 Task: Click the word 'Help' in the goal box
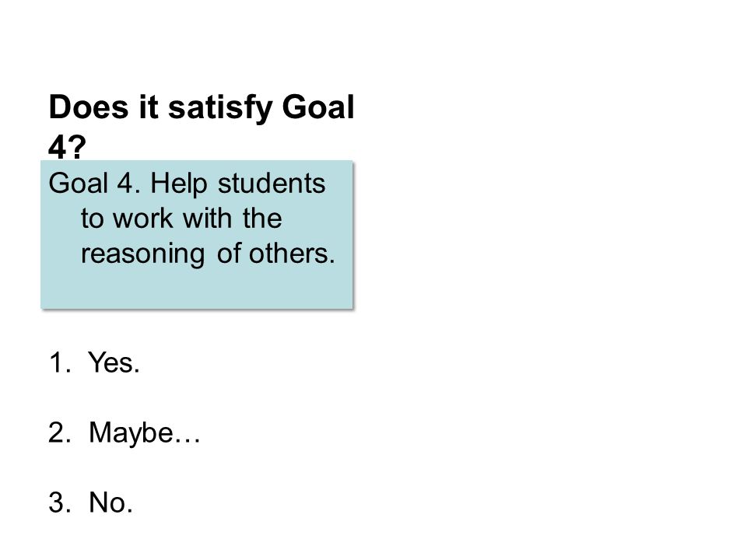coord(179,185)
